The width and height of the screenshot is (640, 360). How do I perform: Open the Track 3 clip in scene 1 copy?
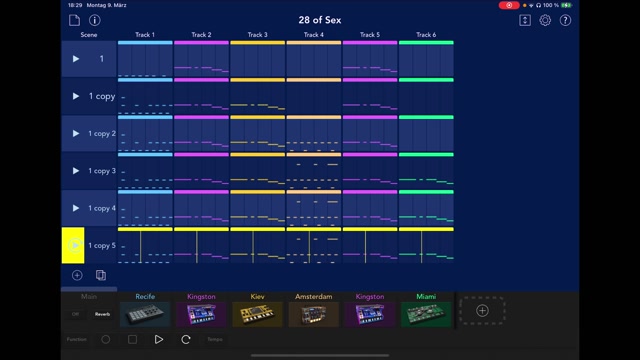[x=258, y=96]
